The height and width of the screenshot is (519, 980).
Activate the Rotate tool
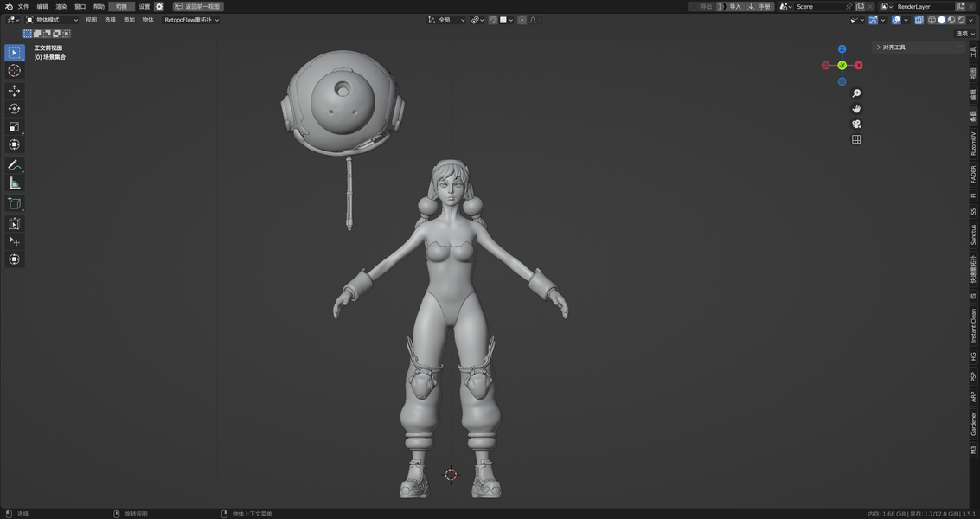15,109
